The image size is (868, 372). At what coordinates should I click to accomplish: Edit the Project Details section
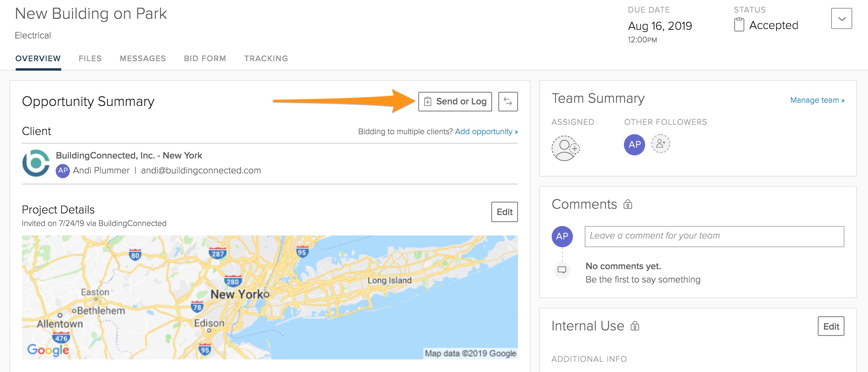tap(504, 212)
